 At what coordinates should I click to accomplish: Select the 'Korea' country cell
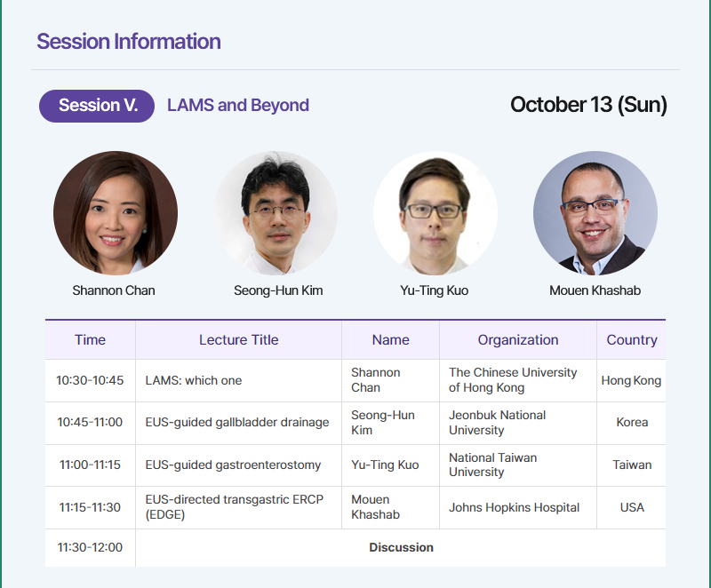point(632,422)
